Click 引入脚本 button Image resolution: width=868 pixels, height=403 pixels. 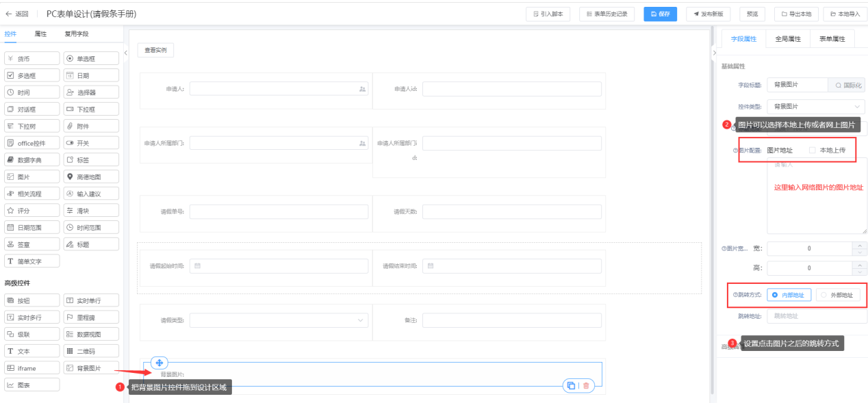[548, 14]
